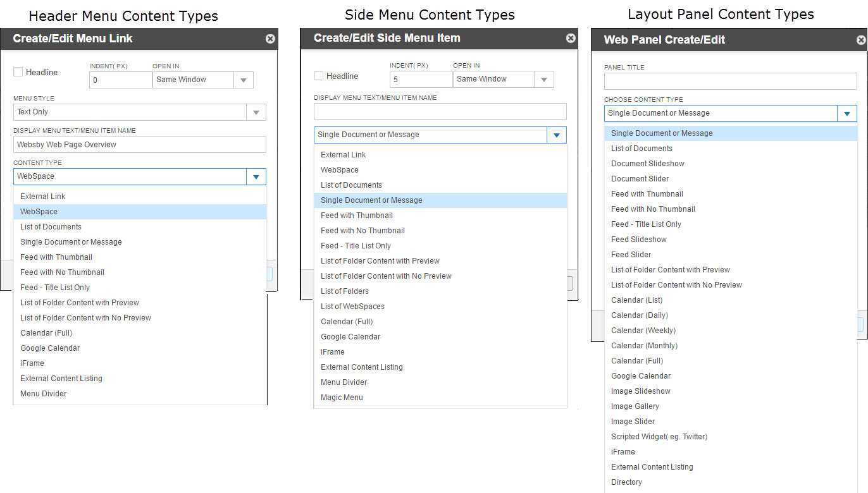Image resolution: width=868 pixels, height=493 pixels.
Task: Select Directory in Layout Panel list
Action: pyautogui.click(x=626, y=482)
